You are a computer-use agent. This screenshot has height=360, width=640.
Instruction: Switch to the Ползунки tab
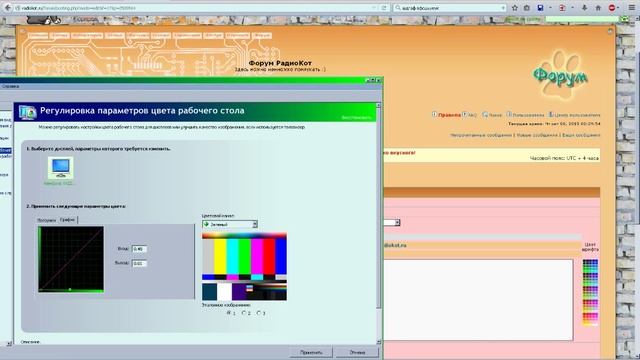click(47, 220)
